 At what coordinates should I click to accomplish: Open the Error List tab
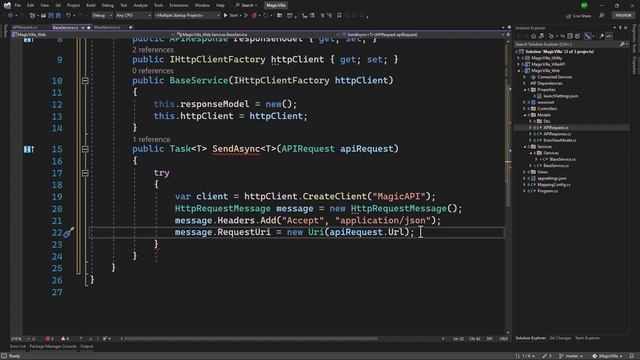point(18,347)
